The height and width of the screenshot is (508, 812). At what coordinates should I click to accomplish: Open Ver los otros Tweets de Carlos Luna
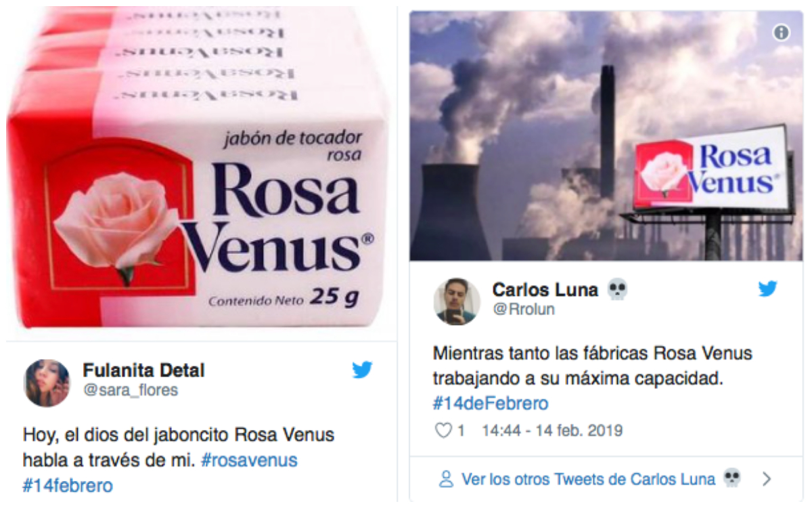pyautogui.click(x=588, y=480)
